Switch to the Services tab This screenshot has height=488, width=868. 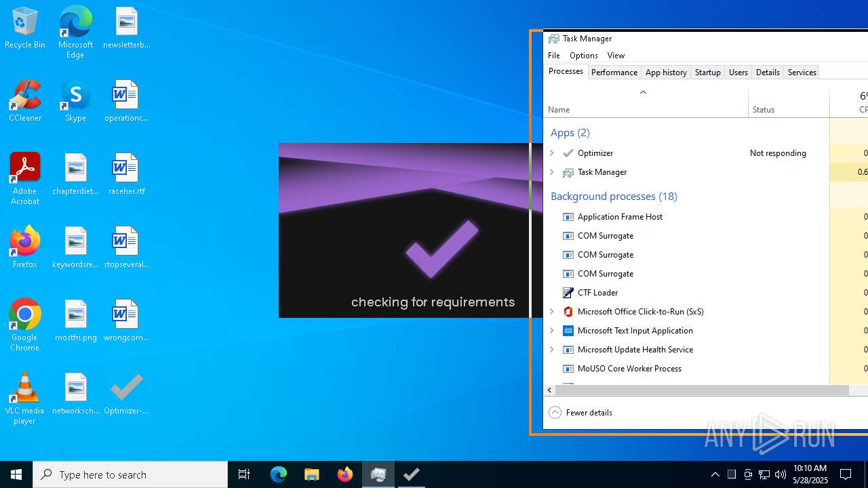pyautogui.click(x=802, y=73)
